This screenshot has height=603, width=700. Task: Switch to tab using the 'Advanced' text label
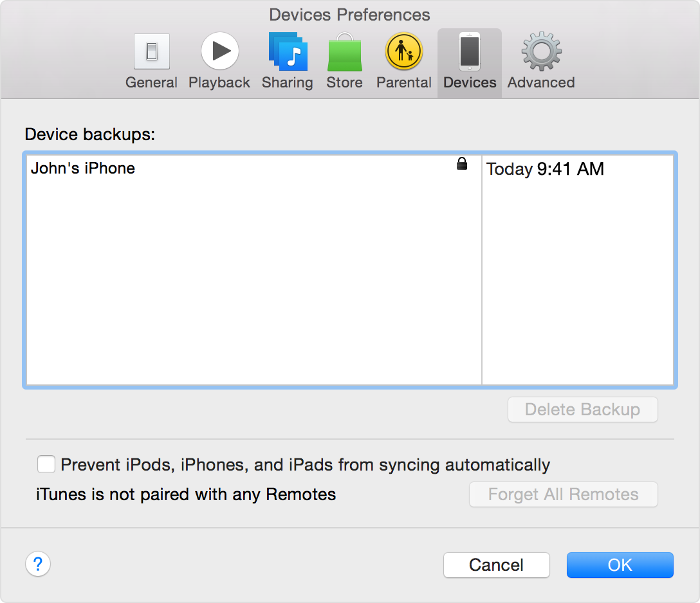coord(541,83)
